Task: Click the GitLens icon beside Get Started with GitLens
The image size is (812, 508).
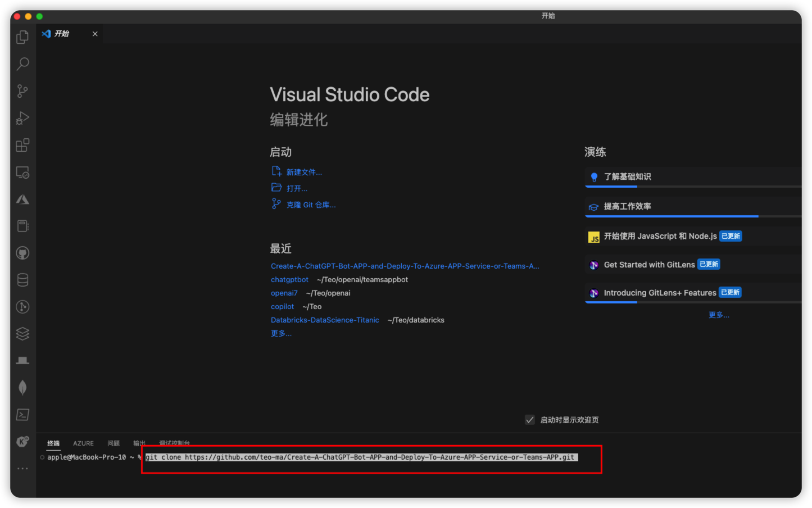Action: [x=594, y=265]
